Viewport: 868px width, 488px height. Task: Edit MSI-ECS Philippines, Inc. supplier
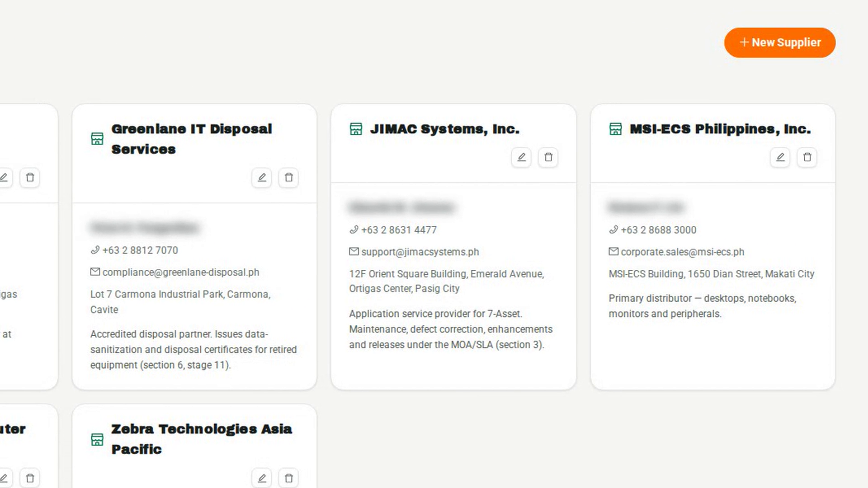coord(780,157)
